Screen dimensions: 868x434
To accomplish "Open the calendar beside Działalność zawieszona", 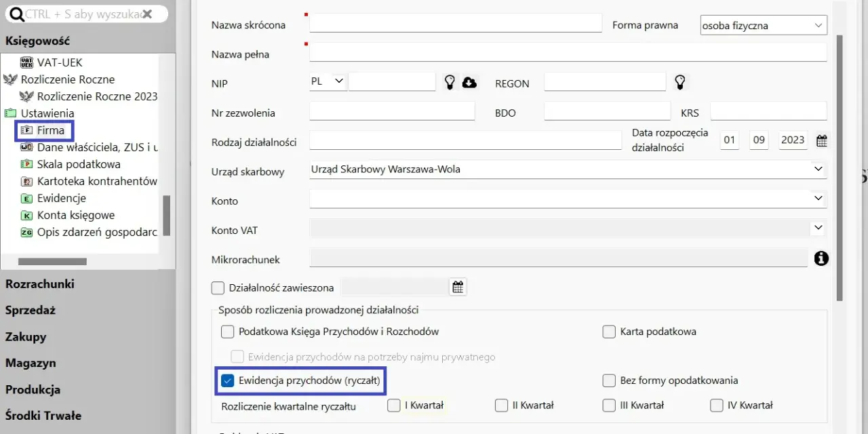I will coord(458,287).
